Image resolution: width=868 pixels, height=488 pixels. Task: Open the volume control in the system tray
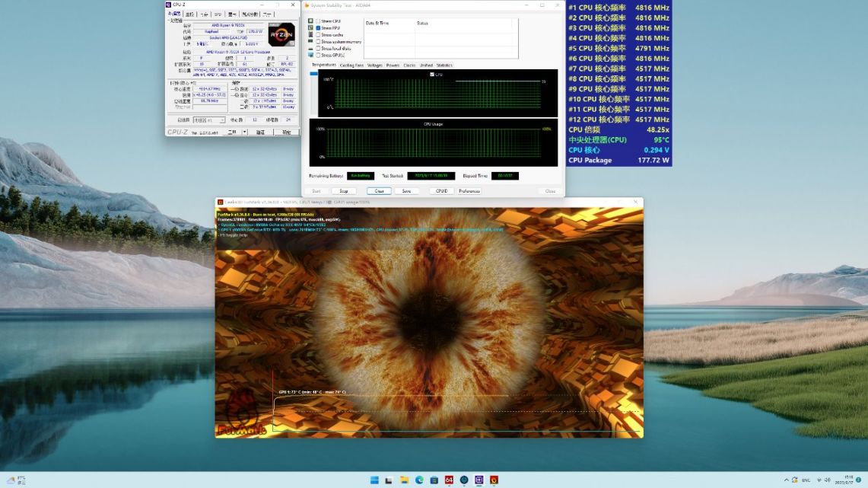click(x=828, y=480)
